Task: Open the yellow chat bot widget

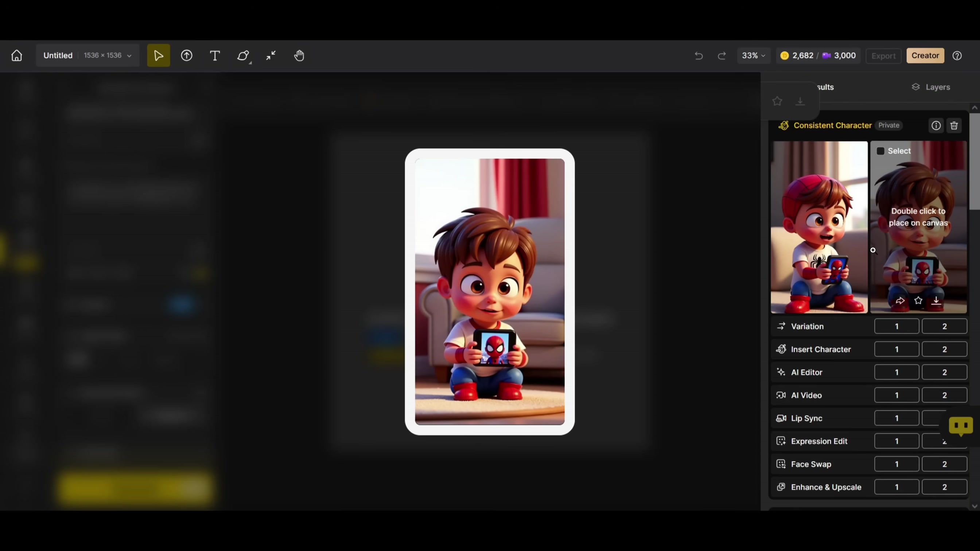Action: (x=961, y=426)
